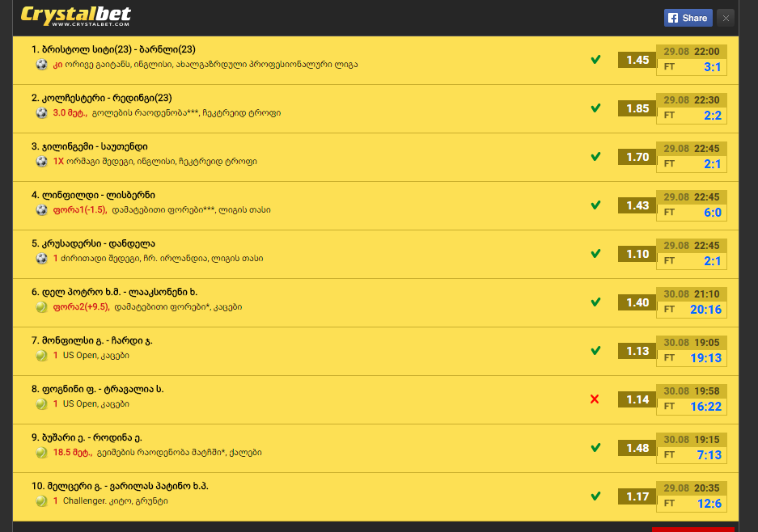Click the row 9 tennis match title
Image resolution: width=758 pixels, height=532 pixels.
pyautogui.click(x=87, y=437)
